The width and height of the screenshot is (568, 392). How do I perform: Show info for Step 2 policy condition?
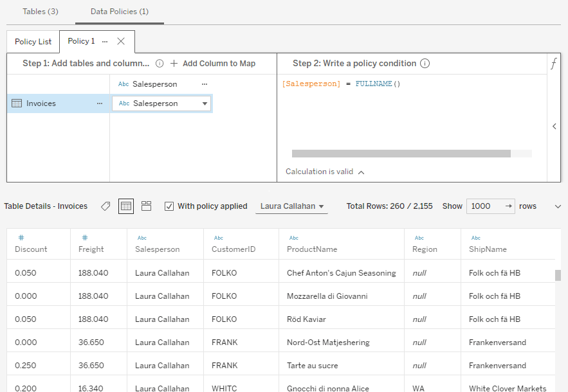(x=425, y=64)
